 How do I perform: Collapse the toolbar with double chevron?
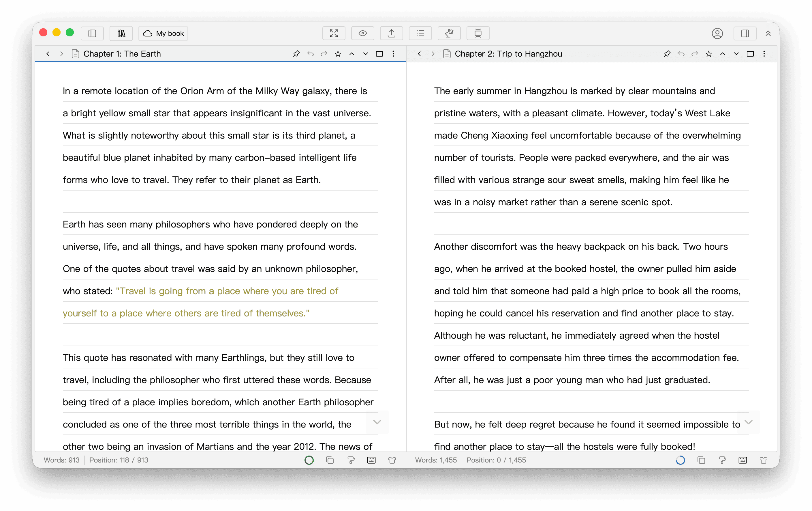click(768, 33)
